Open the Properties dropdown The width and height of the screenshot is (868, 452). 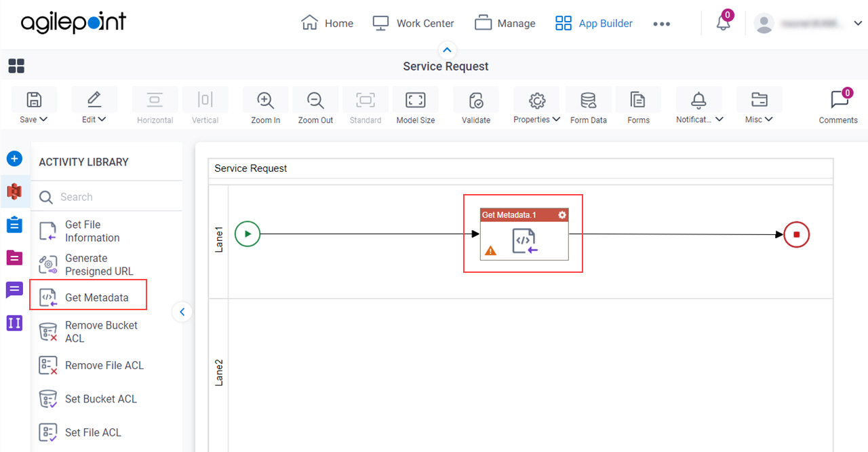click(536, 106)
